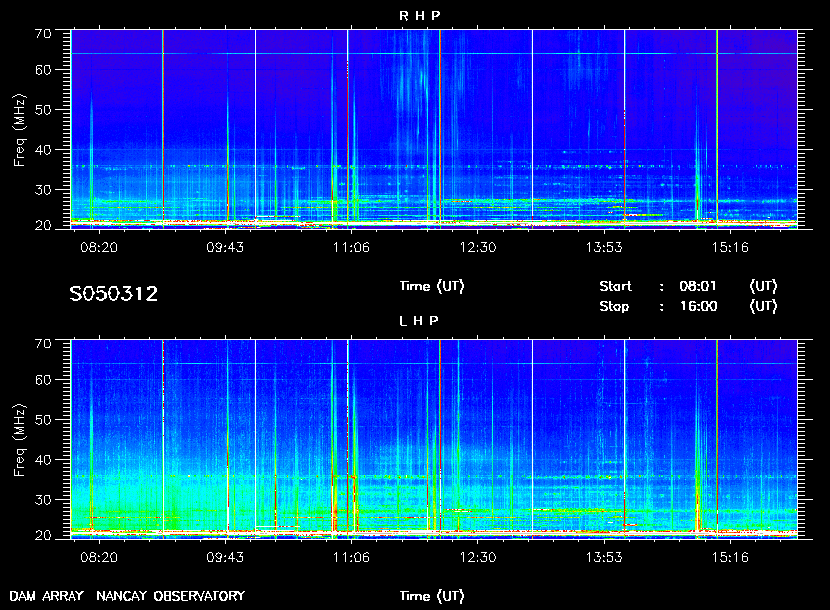Click "(UT)" unit beside the 08:01 start time

763,286
